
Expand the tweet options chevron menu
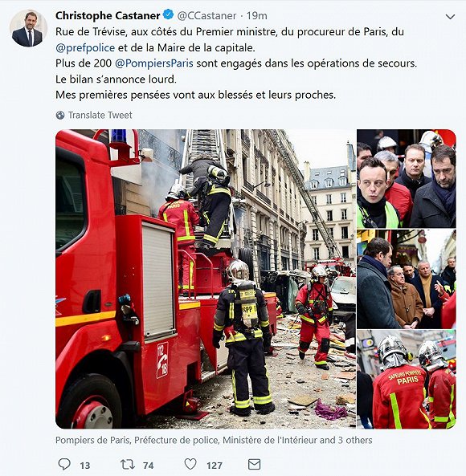[x=450, y=17]
